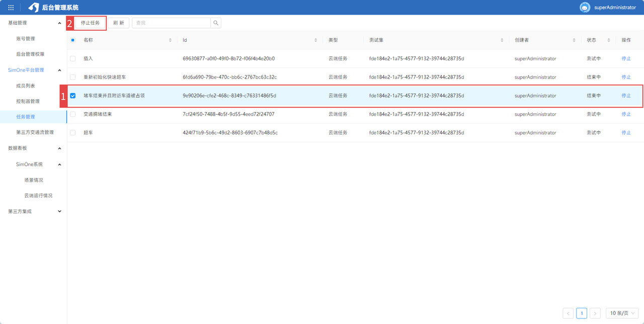Image resolution: width=644 pixels, height=324 pixels.
Task: Open the 10 条/页 page size dropdown
Action: 622,313
